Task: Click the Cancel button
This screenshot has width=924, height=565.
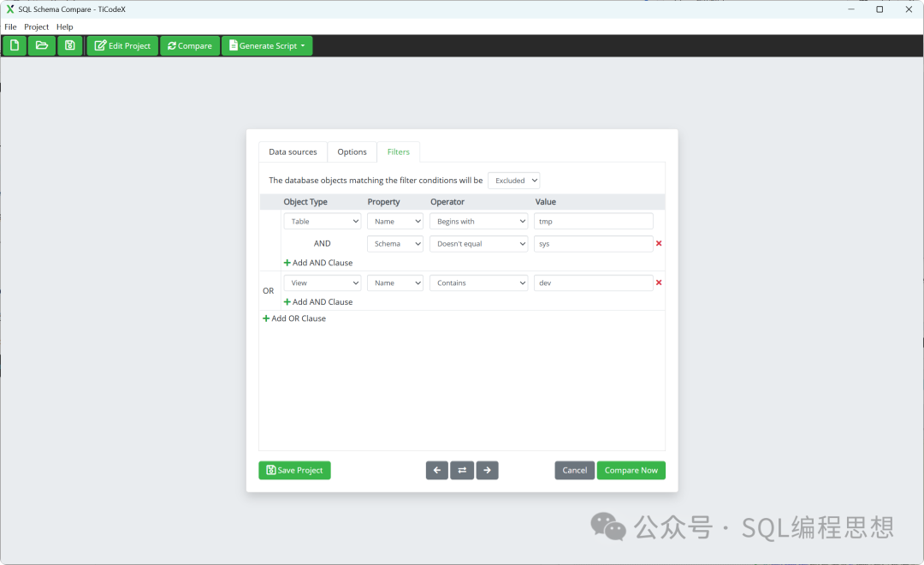Action: pyautogui.click(x=574, y=470)
